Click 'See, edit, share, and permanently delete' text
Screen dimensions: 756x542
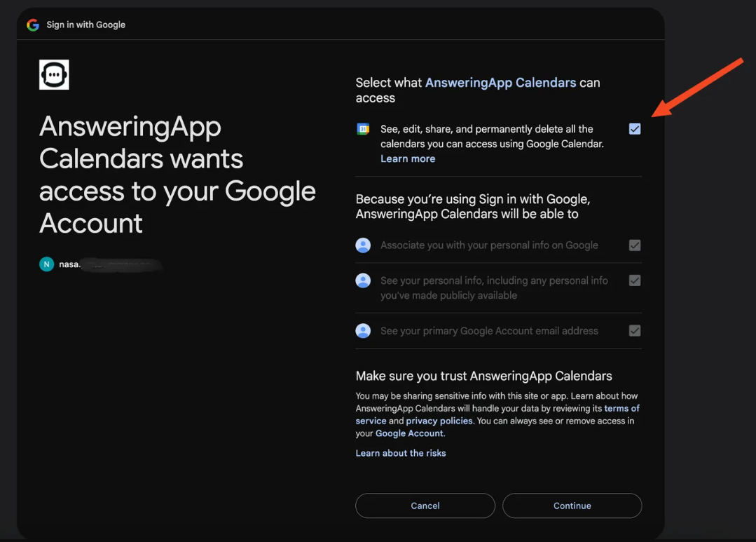pyautogui.click(x=492, y=137)
